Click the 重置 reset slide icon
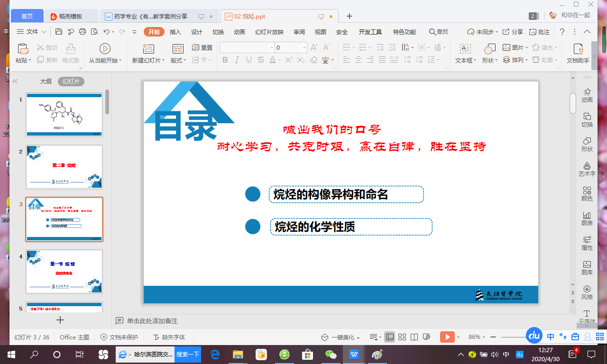 tap(202, 47)
